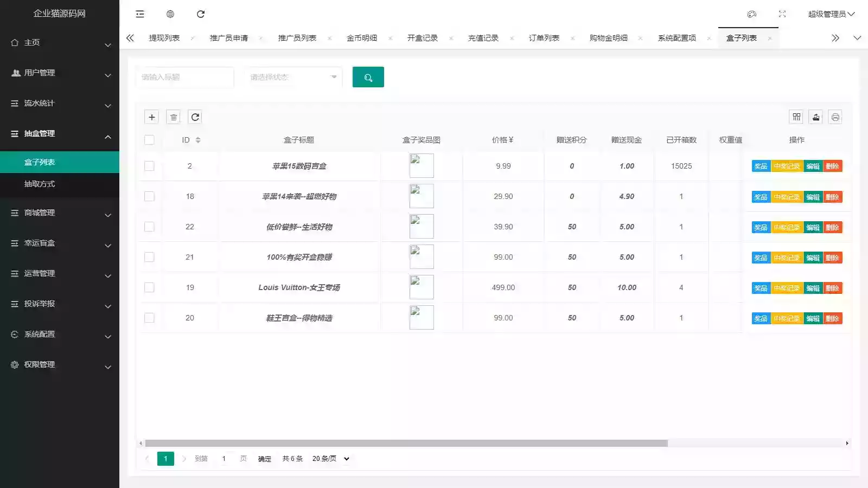Click the add (+) icon above the table
868x488 pixels.
pyautogui.click(x=151, y=117)
